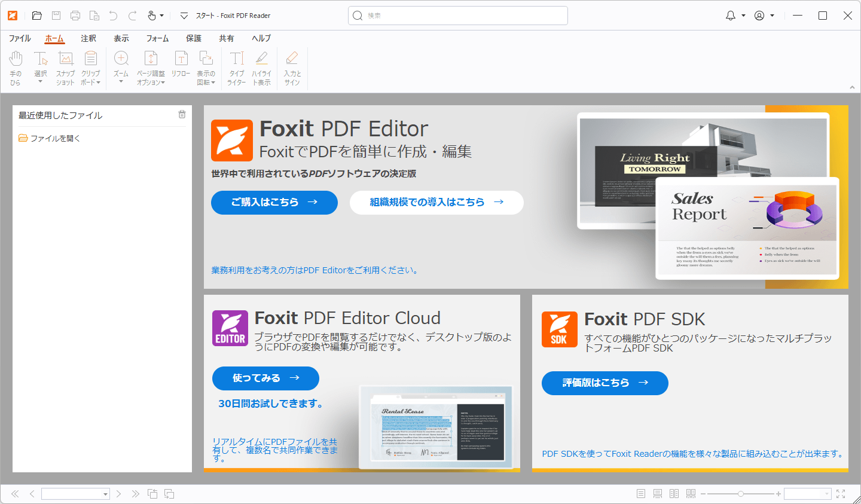
Task: Click the next view icon in status bar
Action: pos(169,494)
